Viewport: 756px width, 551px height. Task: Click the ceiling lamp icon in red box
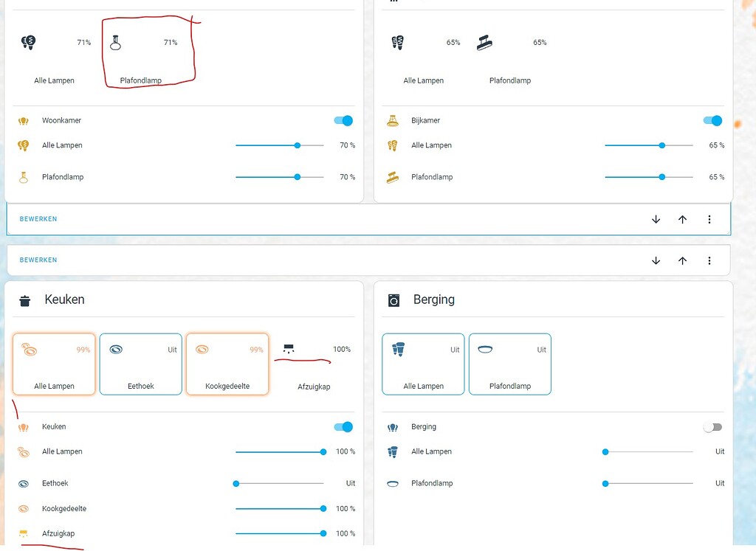pos(115,42)
